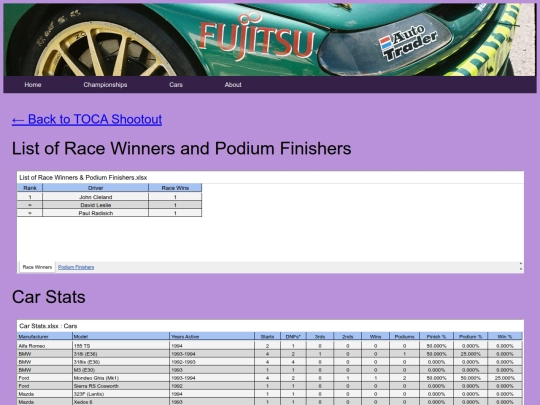540x405 pixels.
Task: Select the Race Winners sheet tab
Action: (x=37, y=267)
